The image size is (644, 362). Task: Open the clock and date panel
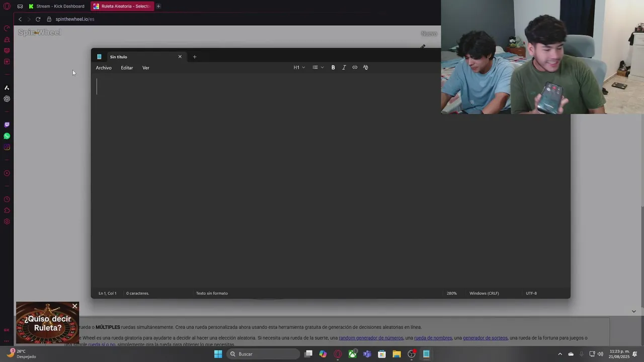(619, 354)
